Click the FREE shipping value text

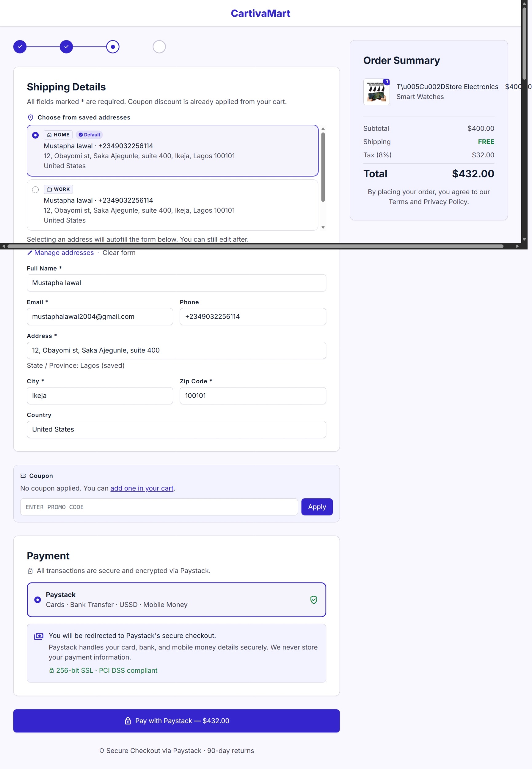coord(486,142)
